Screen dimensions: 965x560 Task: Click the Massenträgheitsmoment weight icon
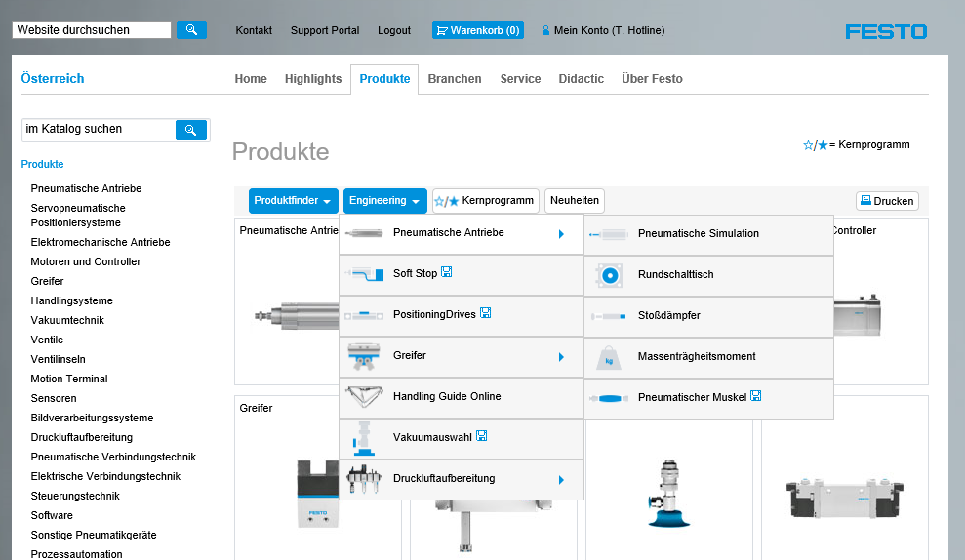pyautogui.click(x=609, y=357)
